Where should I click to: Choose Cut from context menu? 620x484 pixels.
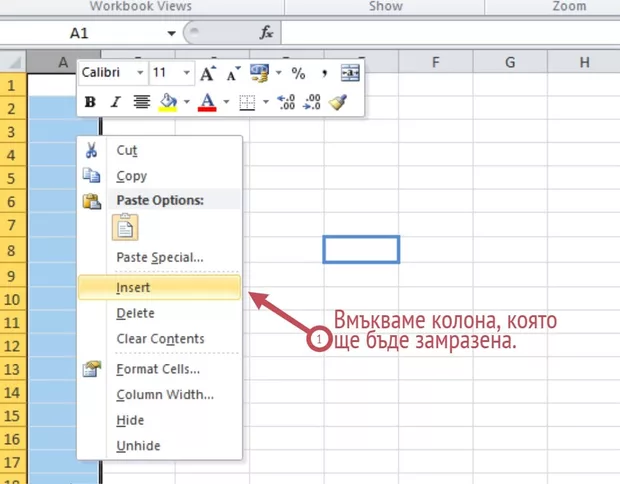159,150
